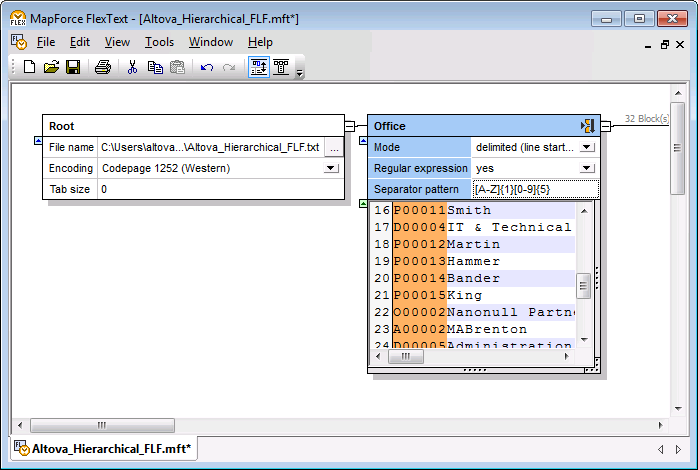Click the Office preview vertical scrollbar thumb
Viewport: 698px width, 470px height.
(x=584, y=286)
